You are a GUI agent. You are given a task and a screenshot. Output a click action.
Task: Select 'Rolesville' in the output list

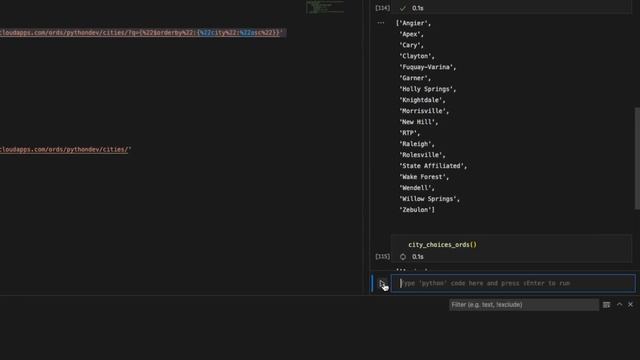[420, 155]
